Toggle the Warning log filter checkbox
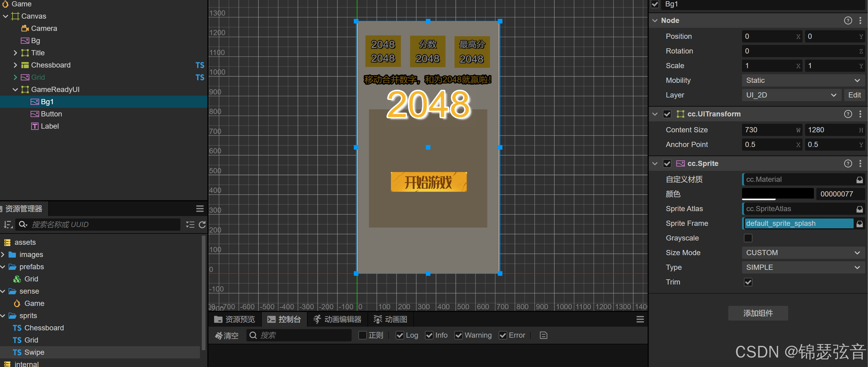 (x=458, y=335)
